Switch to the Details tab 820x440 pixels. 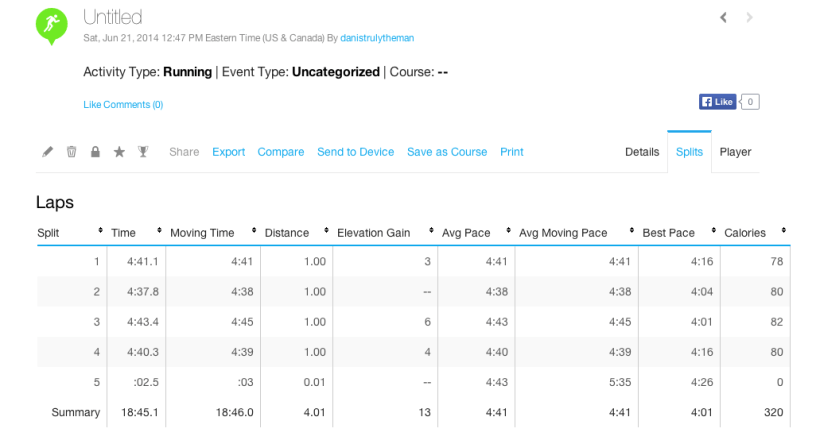[x=642, y=152]
